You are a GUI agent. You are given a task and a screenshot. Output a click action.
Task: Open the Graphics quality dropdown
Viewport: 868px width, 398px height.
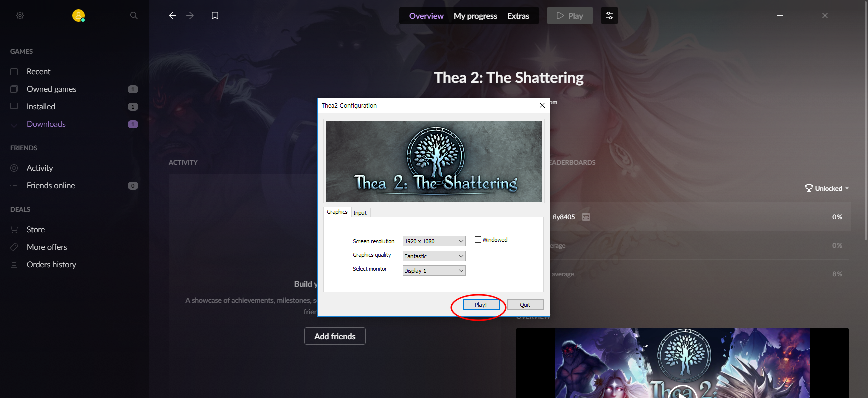[x=434, y=256]
